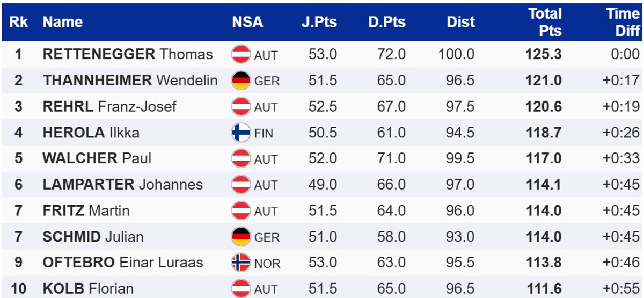Click the Austrian flag beside Walcher Paul

241,158
